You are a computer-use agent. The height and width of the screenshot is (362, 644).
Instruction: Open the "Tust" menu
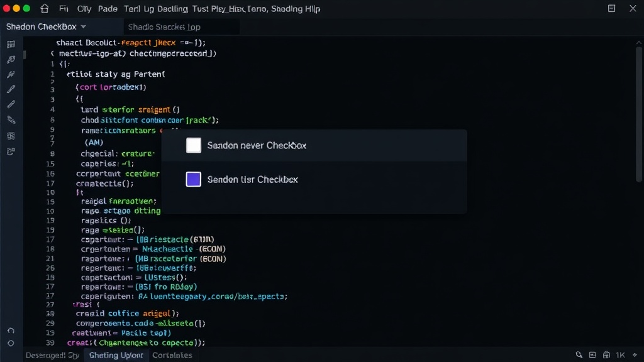coord(201,9)
